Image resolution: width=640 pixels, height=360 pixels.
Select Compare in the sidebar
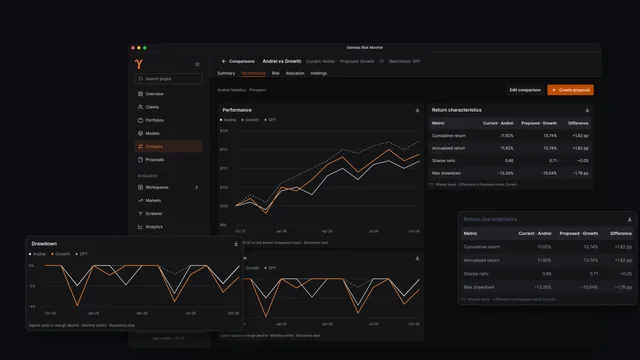[168, 146]
